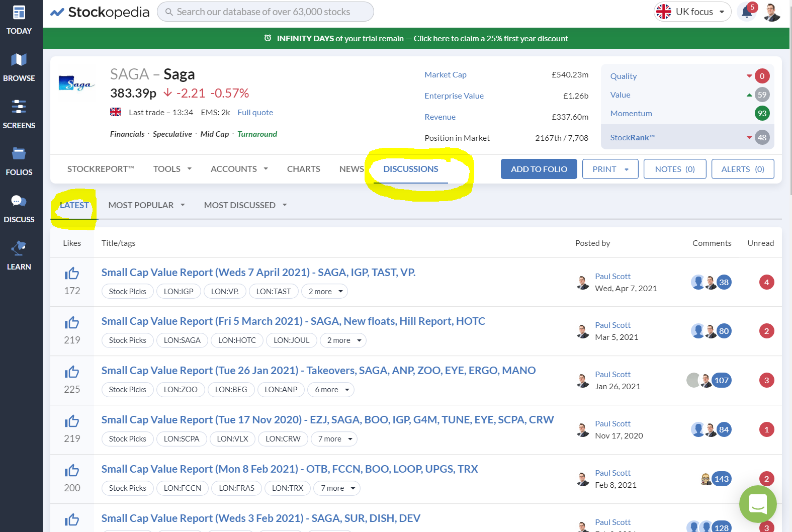Click the Saga company logo
The image size is (792, 532).
coord(76,83)
